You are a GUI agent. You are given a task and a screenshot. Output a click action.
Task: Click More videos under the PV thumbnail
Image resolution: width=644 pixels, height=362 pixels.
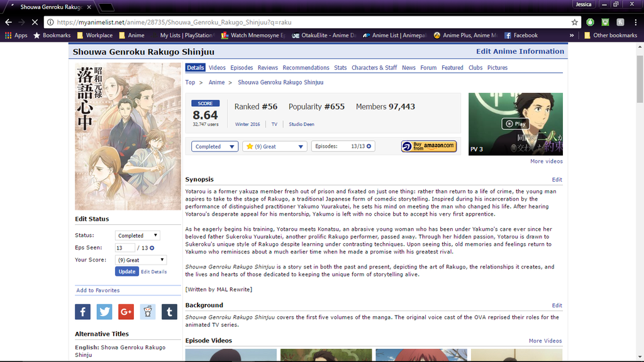[x=547, y=162]
